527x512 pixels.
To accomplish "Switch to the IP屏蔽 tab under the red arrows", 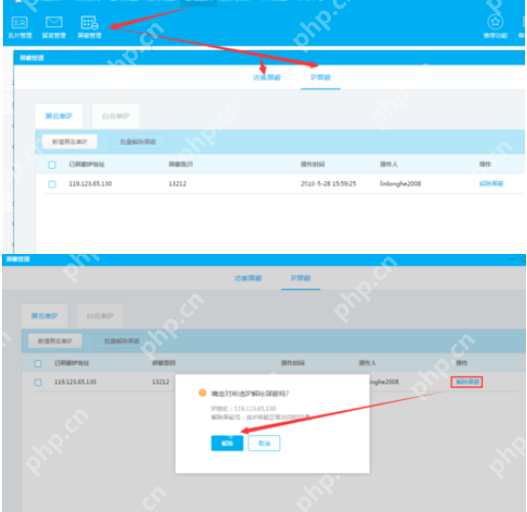I will point(321,78).
